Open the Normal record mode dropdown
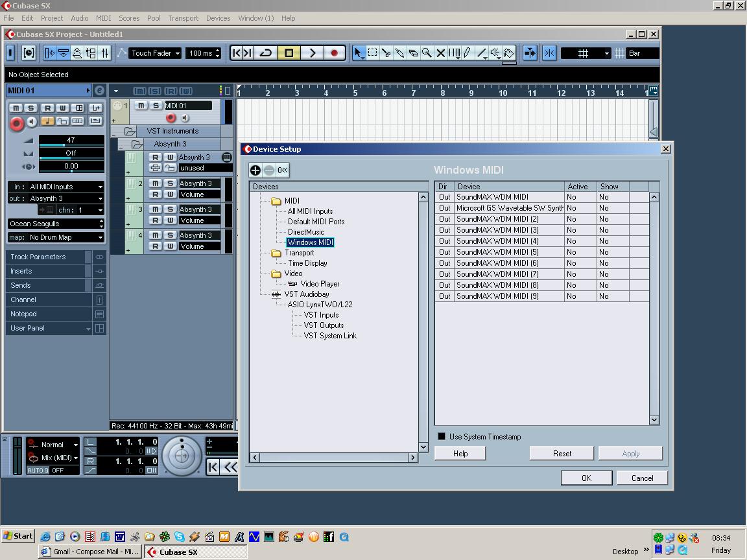This screenshot has width=747, height=560. (x=53, y=444)
